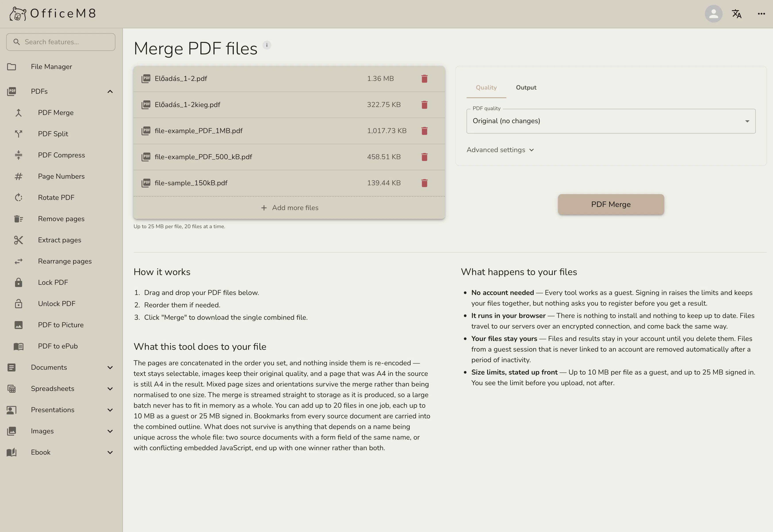Click the info icon beside Merge PDF files
This screenshot has height=532, width=773.
point(267,45)
